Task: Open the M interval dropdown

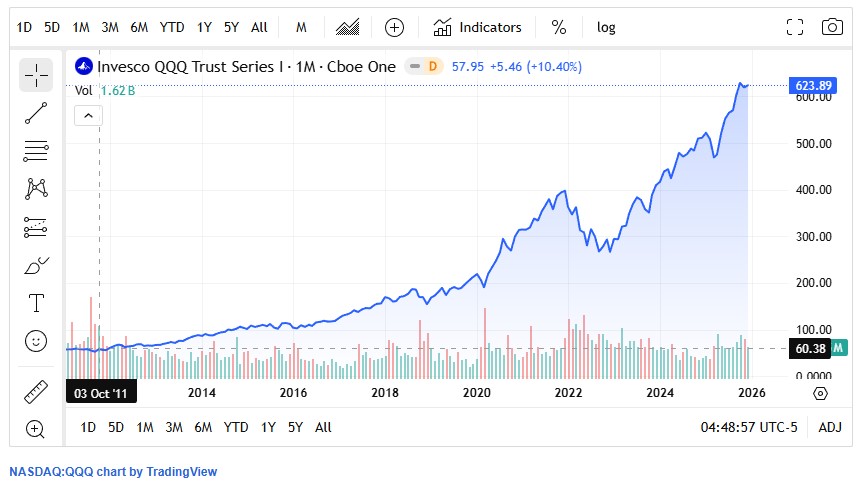Action: 301,27
